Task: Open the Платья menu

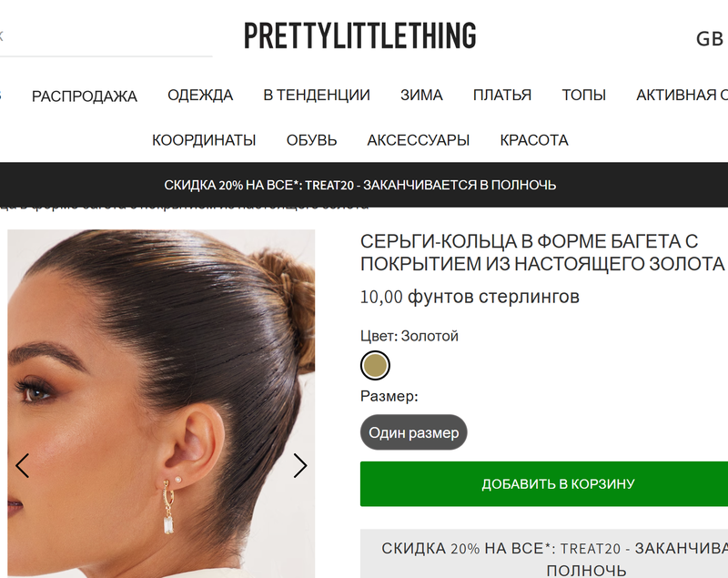Action: (502, 96)
